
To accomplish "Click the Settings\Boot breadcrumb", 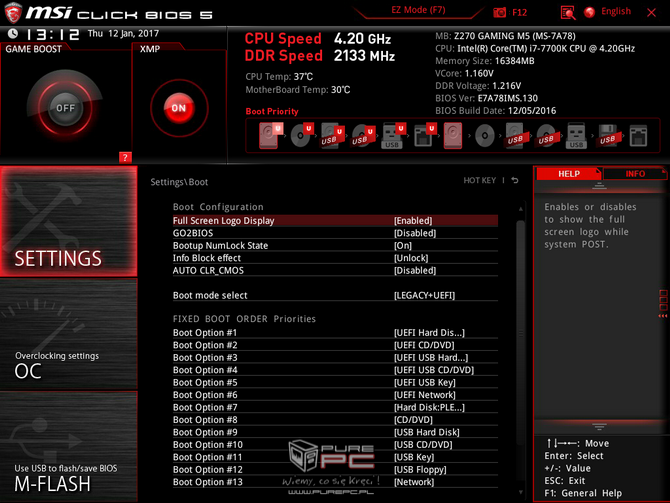I will (x=179, y=182).
